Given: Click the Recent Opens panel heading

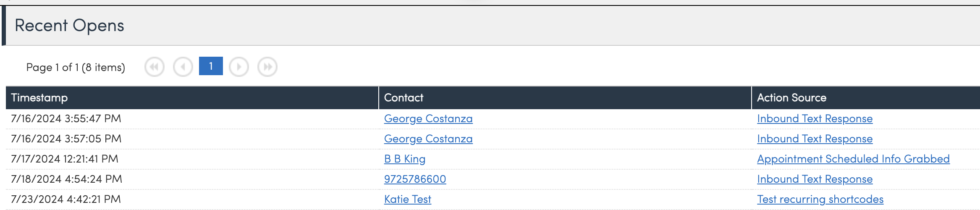Looking at the screenshot, I should (x=69, y=26).
